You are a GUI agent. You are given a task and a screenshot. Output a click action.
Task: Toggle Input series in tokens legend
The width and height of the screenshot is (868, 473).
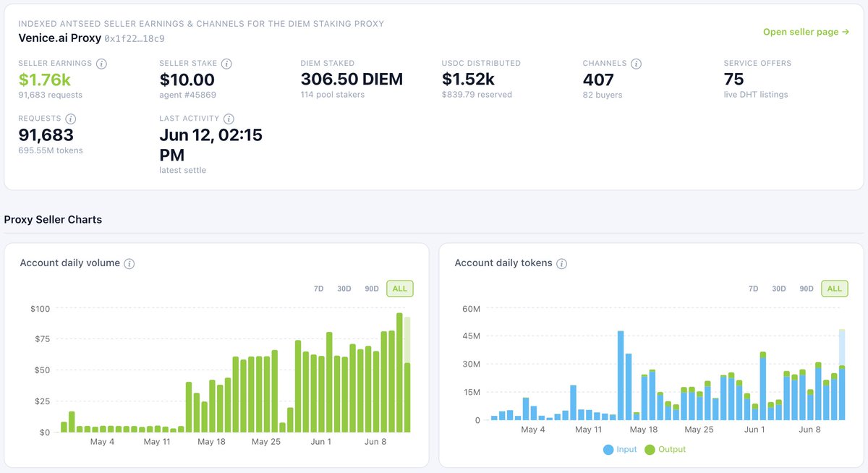coord(620,450)
